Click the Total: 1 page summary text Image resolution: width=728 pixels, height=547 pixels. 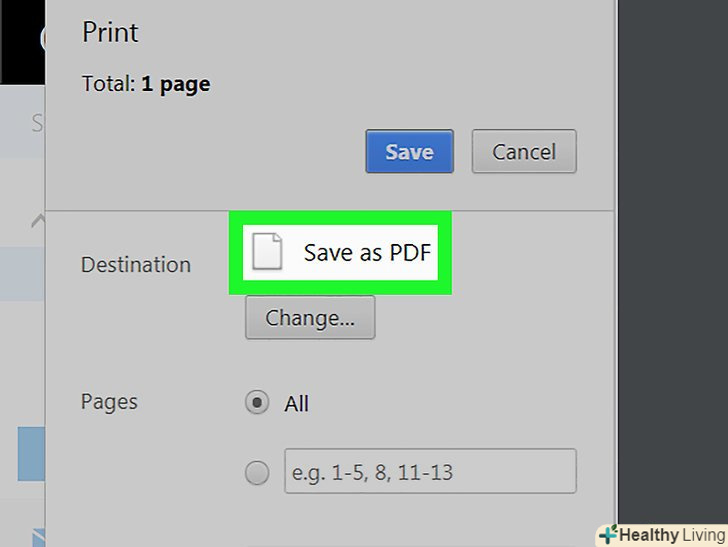click(146, 85)
